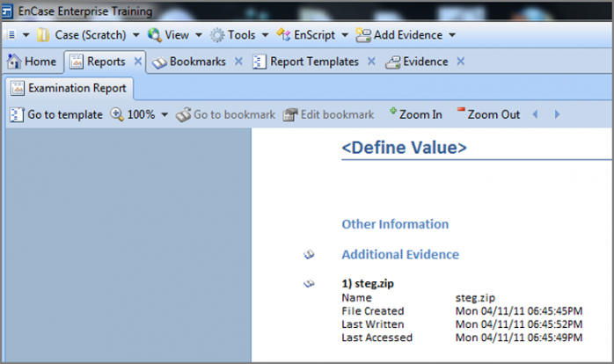Expand the View dropdown arrow
This screenshot has height=364, width=614.
(x=199, y=35)
